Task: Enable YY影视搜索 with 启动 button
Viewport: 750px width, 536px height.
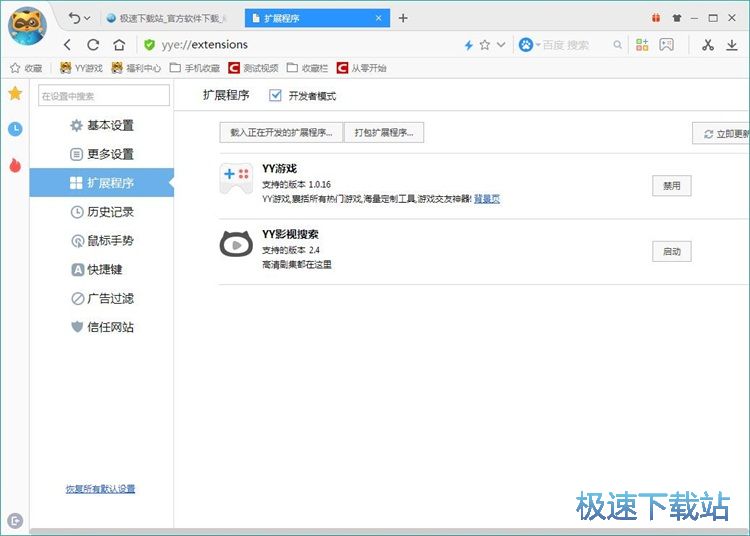Action: click(x=672, y=251)
